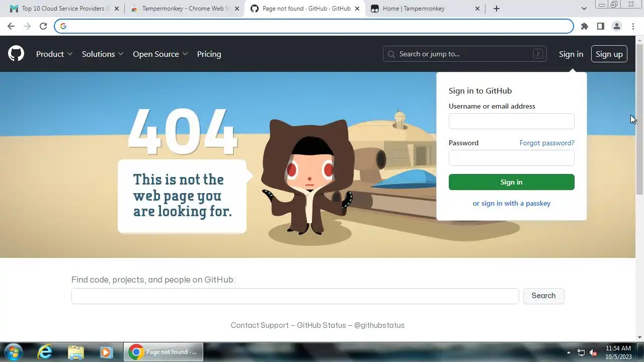The width and height of the screenshot is (644, 362).
Task: Expand the Open Source menu
Action: click(x=160, y=54)
